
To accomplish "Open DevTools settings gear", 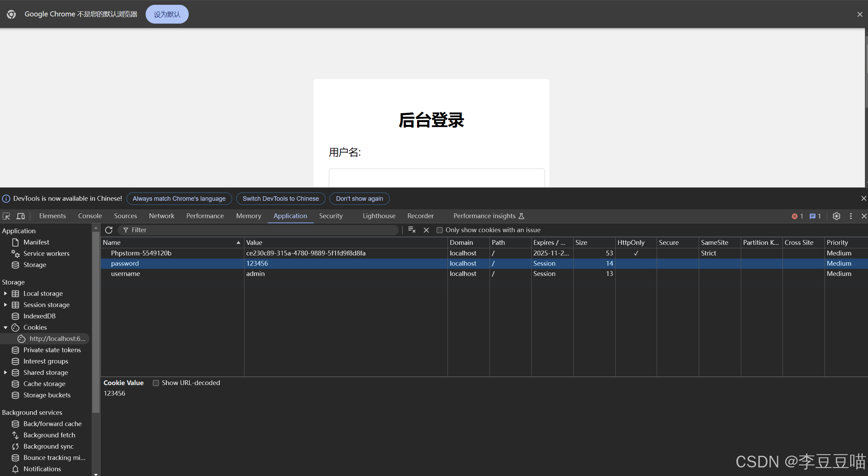I will pyautogui.click(x=836, y=216).
